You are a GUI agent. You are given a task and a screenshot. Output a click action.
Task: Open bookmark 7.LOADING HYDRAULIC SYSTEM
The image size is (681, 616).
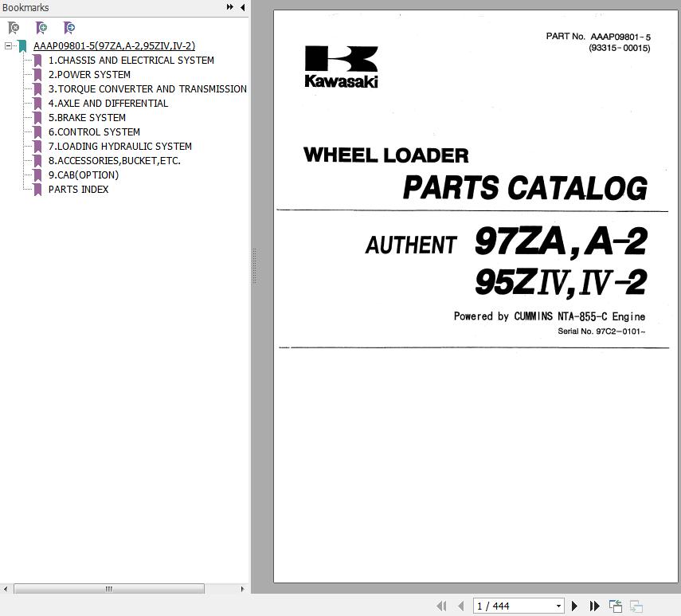[119, 146]
